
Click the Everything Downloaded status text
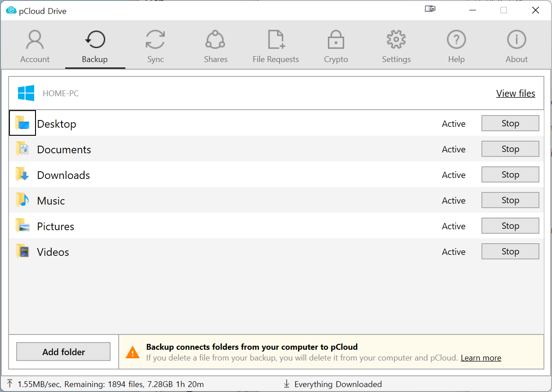pos(338,384)
